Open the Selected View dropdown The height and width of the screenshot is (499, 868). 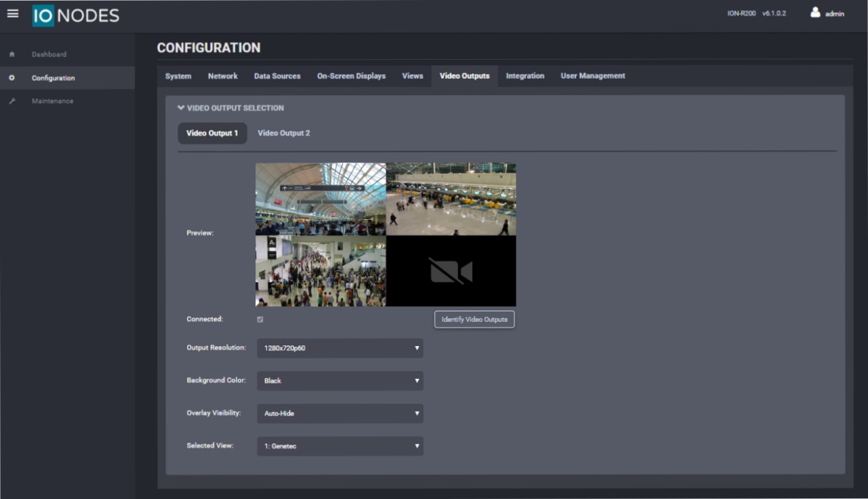tap(339, 446)
